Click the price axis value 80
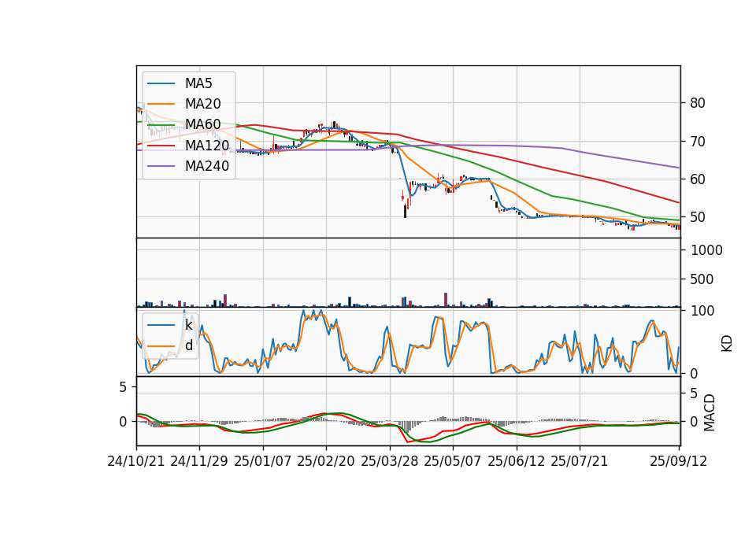 pos(698,103)
